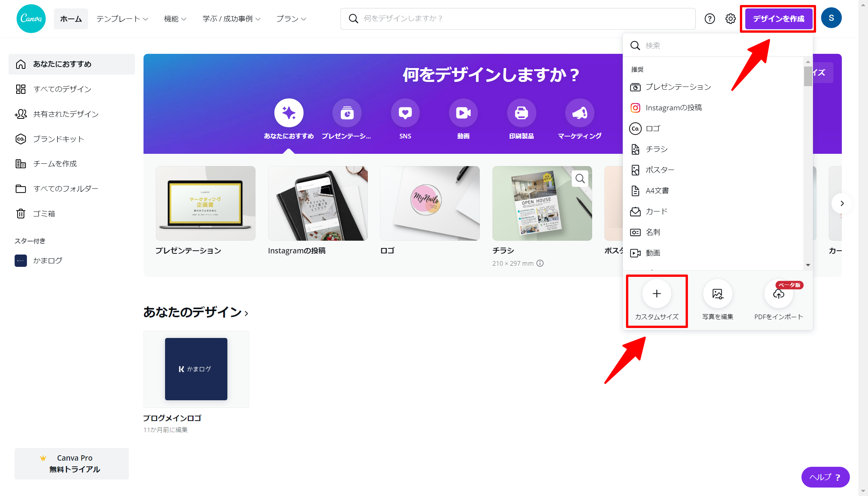This screenshot has width=868, height=496.
Task: Open チームを作成 in the sidebar
Action: [x=72, y=164]
